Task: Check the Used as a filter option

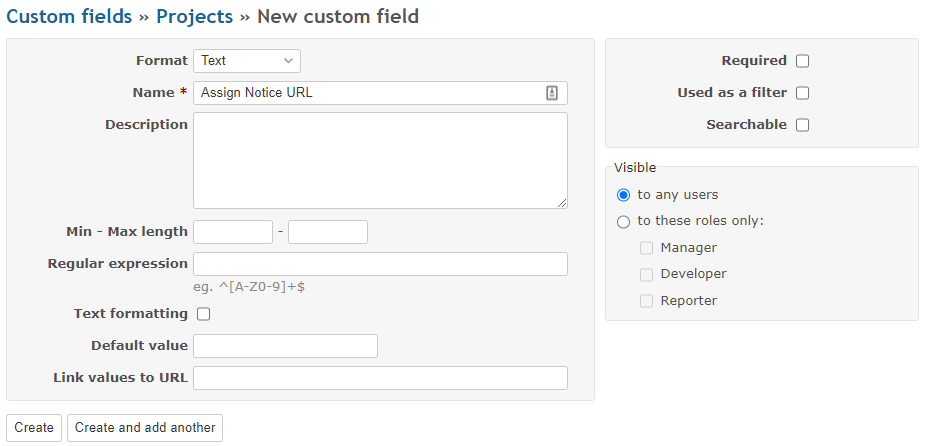Action: click(802, 93)
